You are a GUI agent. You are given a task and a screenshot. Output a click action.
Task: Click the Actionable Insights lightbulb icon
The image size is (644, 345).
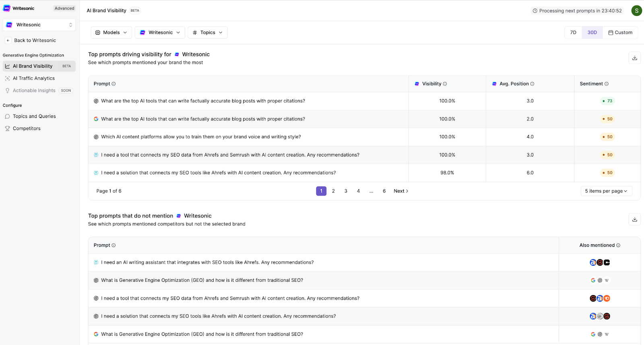7,91
